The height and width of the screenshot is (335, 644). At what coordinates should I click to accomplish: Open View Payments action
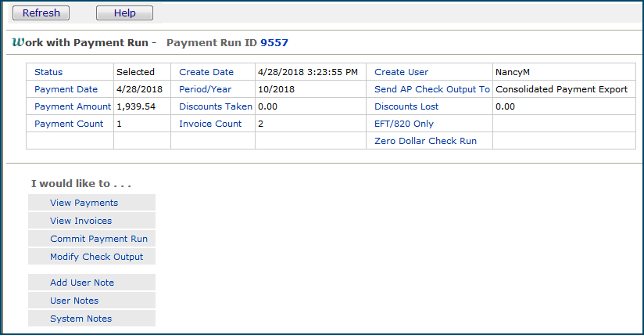84,203
